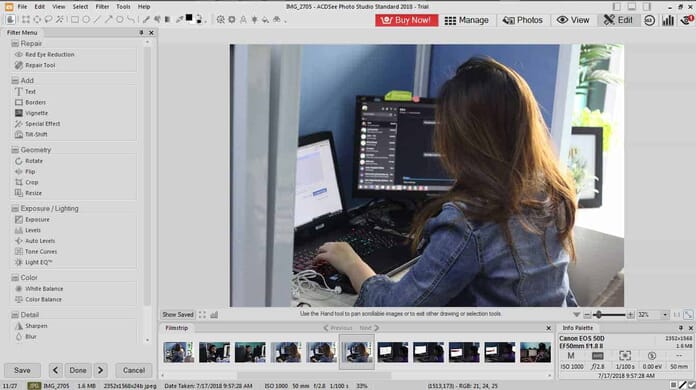Select the first filmstrip thumbnail
Image resolution: width=696 pixels, height=390 pixels.
(x=178, y=352)
